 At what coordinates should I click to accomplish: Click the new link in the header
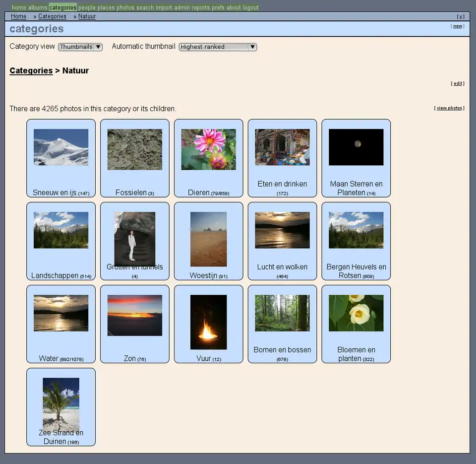tap(457, 25)
